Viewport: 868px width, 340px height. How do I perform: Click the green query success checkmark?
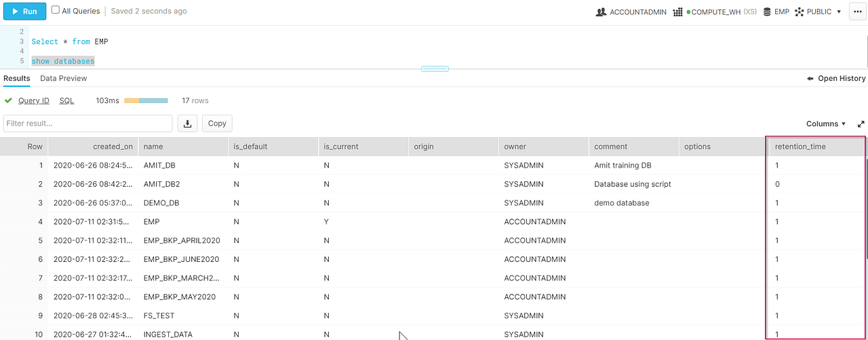point(8,100)
